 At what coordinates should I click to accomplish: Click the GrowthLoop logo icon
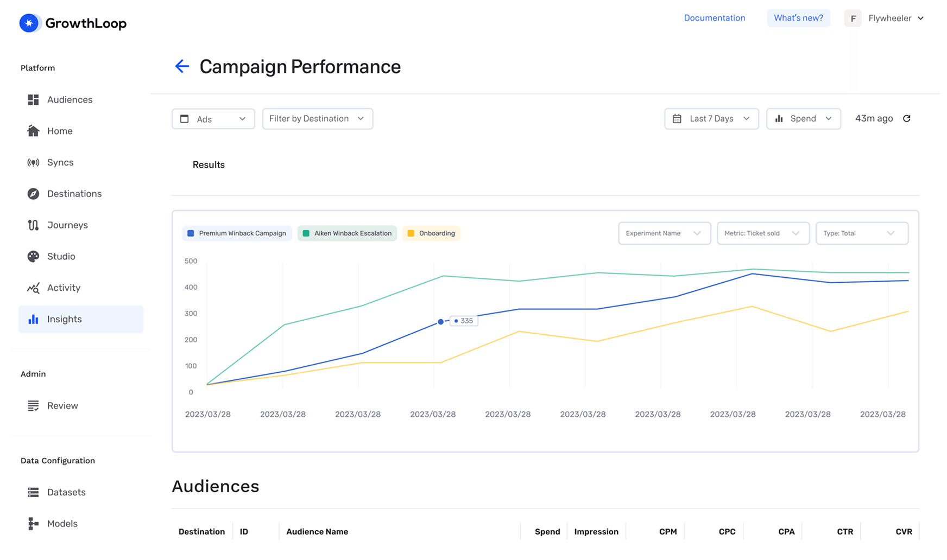pos(29,23)
